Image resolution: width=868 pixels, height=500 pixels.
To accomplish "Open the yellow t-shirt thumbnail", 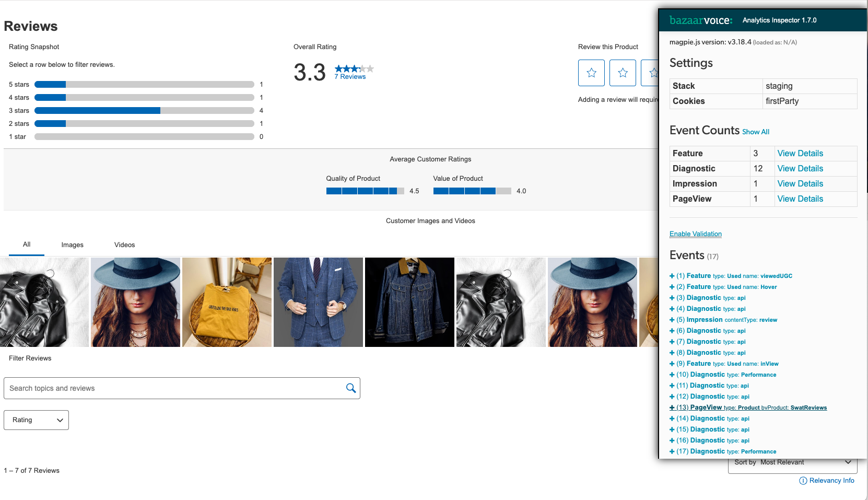I will pos(227,303).
